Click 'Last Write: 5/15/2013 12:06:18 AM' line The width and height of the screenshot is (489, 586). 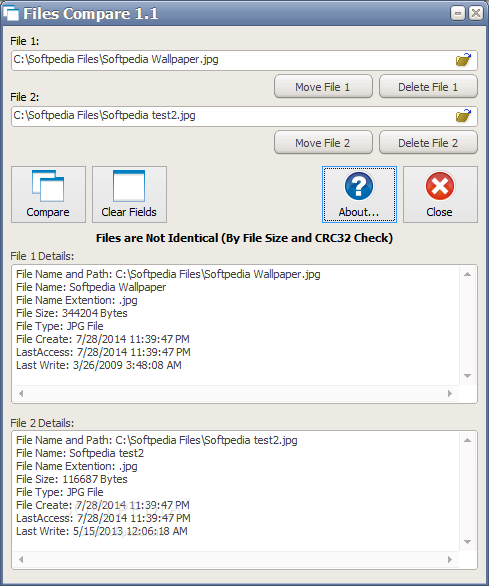pyautogui.click(x=102, y=531)
